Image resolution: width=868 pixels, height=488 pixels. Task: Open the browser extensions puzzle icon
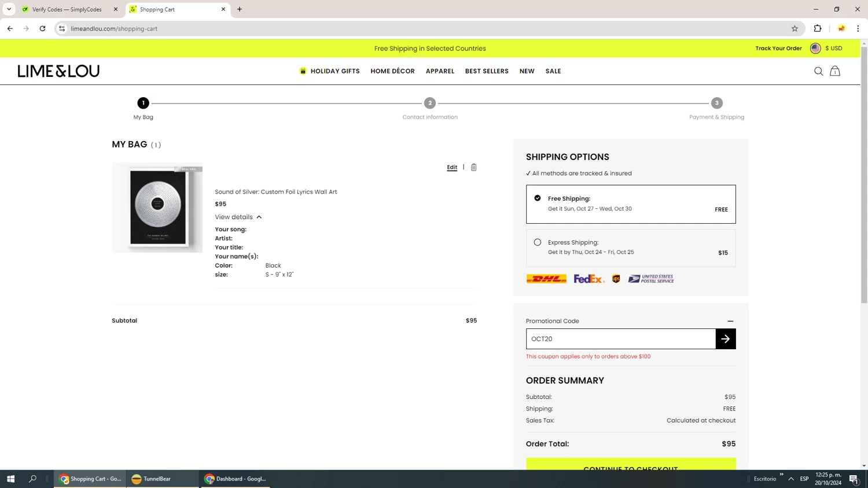point(818,28)
